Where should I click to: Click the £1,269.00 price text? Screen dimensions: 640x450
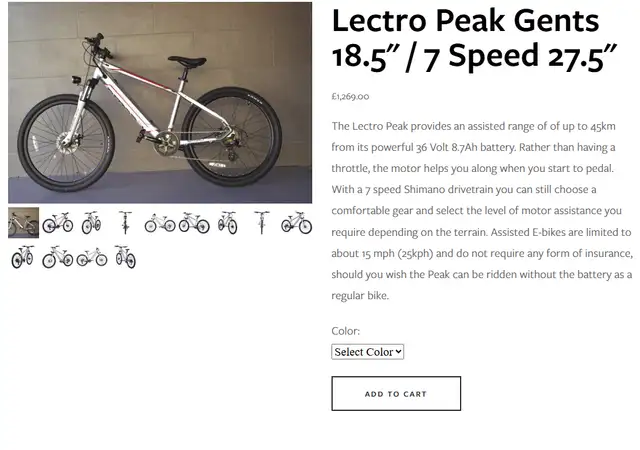click(350, 96)
